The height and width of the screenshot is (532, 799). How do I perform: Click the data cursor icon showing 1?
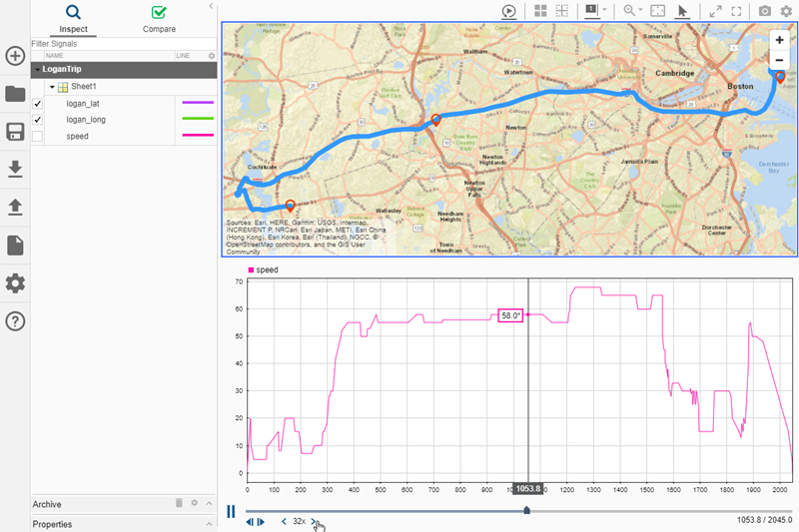591,11
